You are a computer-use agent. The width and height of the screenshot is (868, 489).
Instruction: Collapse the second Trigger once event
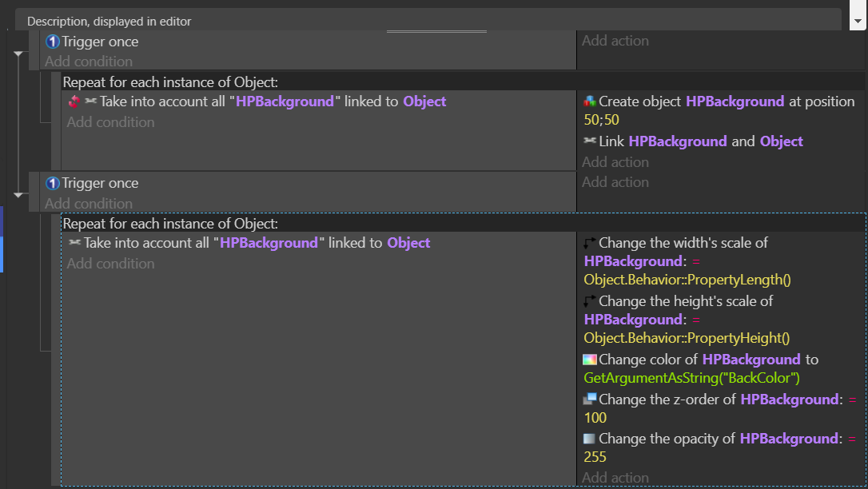click(18, 195)
